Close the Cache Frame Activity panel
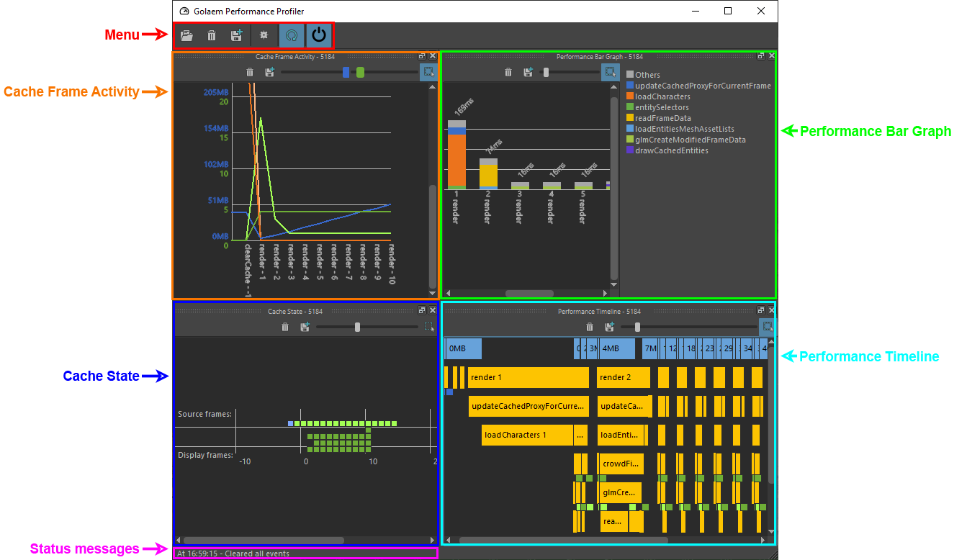Screen dimensions: 967x560 click(433, 55)
